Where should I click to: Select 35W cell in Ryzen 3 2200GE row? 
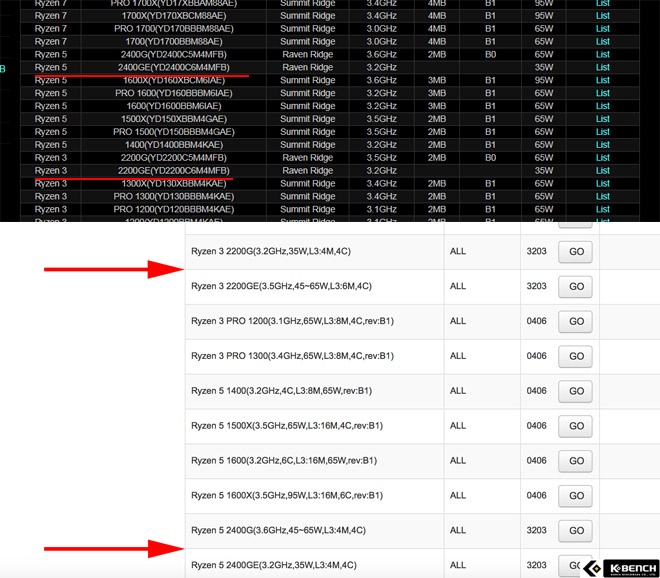point(543,170)
